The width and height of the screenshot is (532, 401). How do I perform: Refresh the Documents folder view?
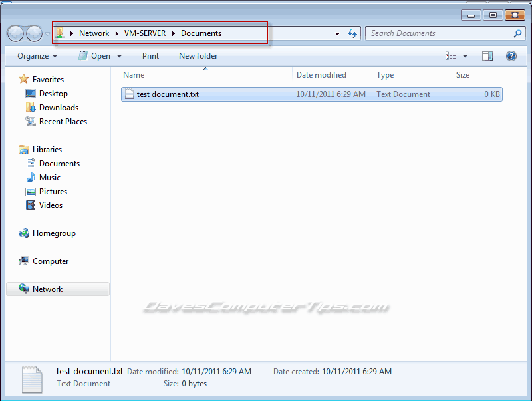click(352, 34)
